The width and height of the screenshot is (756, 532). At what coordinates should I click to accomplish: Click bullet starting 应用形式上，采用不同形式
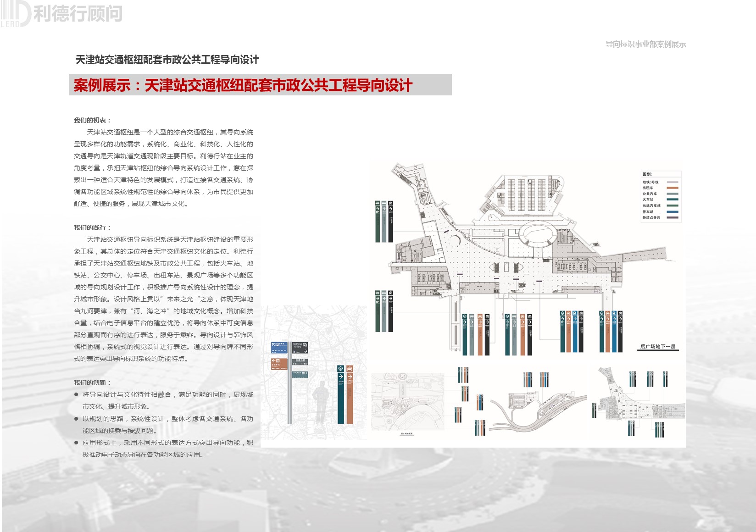(164, 449)
